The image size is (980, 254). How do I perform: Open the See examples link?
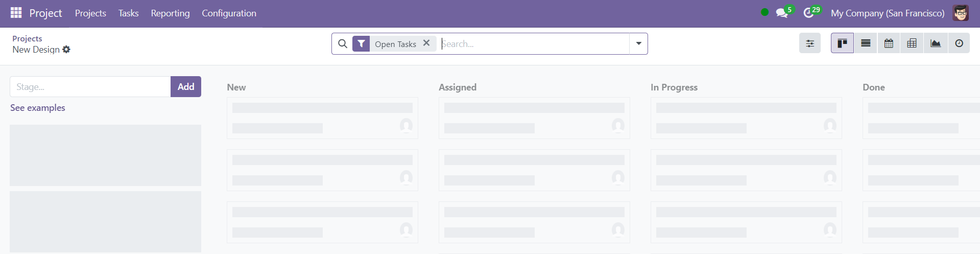click(38, 108)
